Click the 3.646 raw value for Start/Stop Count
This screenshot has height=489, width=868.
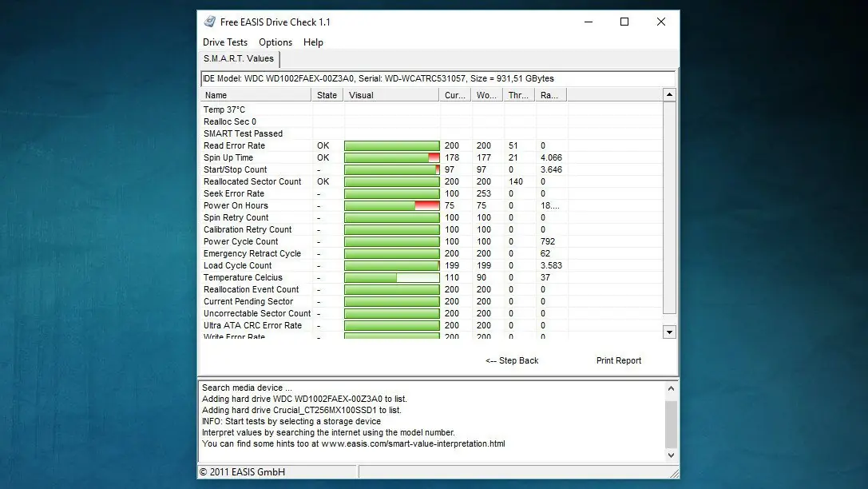coord(551,169)
